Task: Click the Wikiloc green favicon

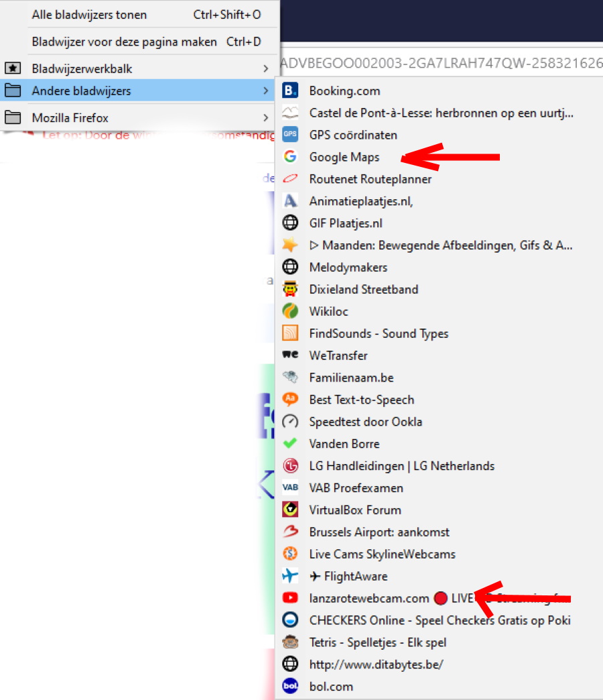Action: (x=290, y=310)
